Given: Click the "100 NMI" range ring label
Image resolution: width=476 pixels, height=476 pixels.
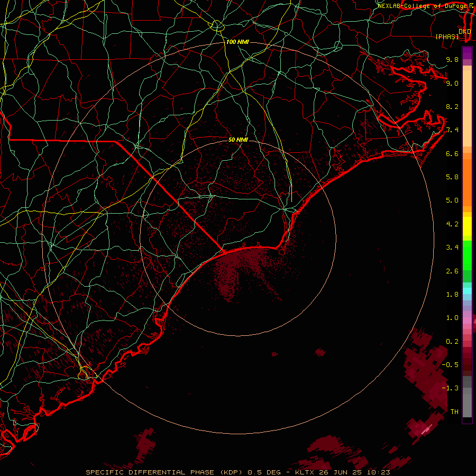Looking at the screenshot, I should click(237, 42).
